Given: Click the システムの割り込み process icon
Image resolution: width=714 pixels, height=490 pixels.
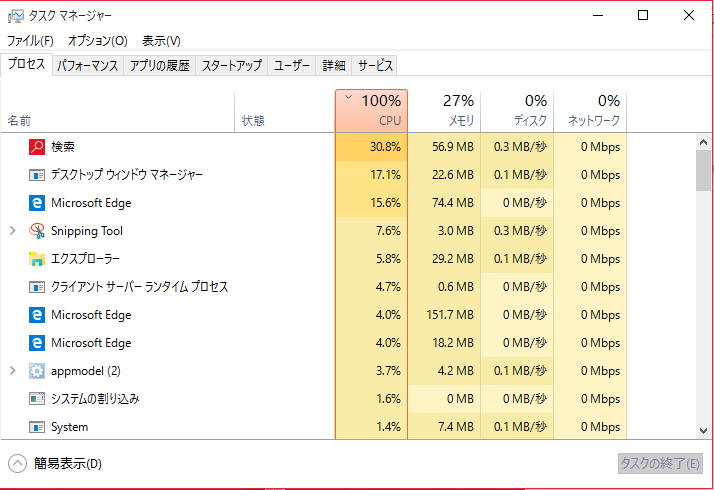Looking at the screenshot, I should 37,399.
